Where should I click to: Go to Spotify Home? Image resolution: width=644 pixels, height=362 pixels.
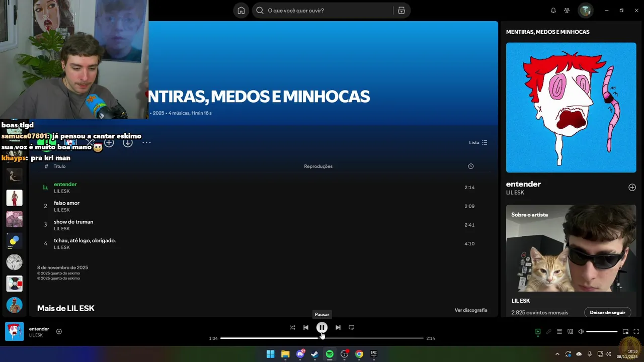pyautogui.click(x=241, y=11)
